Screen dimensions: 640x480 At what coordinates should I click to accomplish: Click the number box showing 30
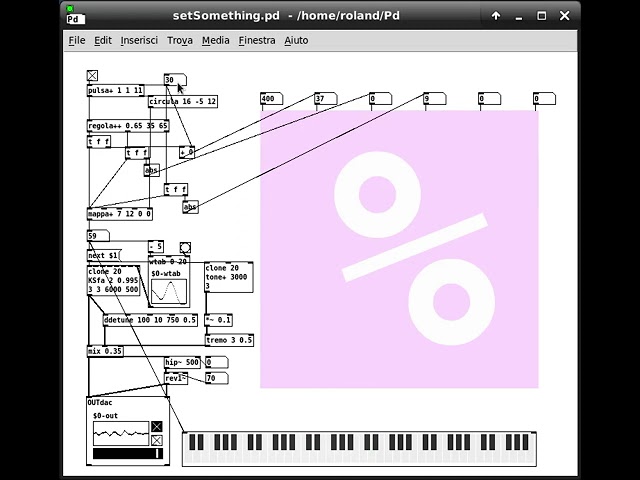176,80
